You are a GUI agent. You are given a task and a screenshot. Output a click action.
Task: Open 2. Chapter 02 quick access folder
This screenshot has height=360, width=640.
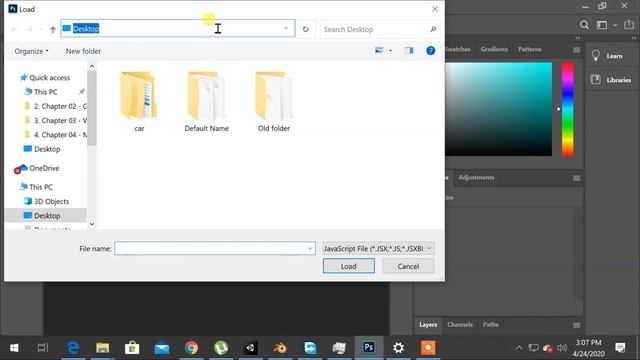coord(56,106)
